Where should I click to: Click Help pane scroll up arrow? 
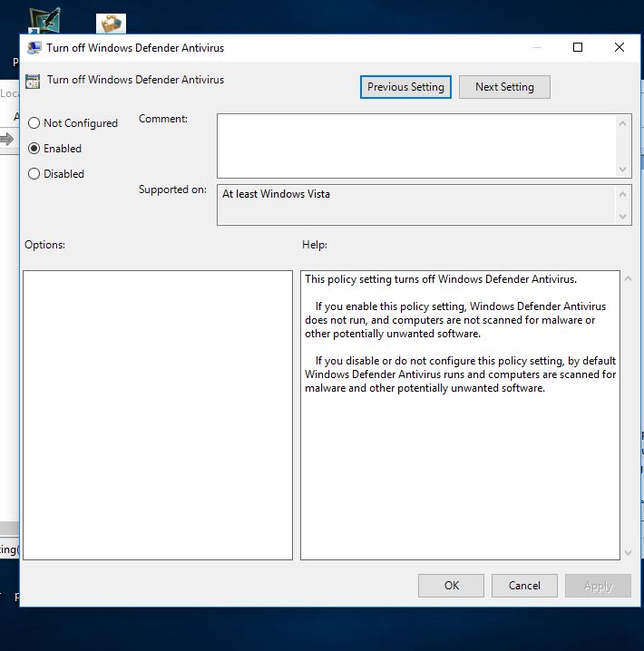pos(629,279)
